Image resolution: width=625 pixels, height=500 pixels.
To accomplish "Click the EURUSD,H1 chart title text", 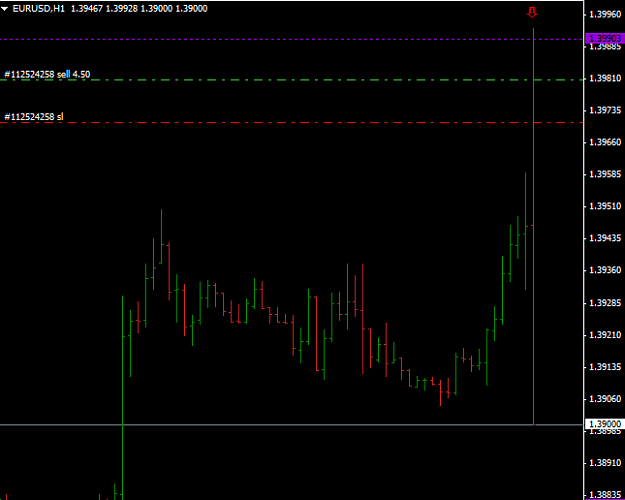I will tap(38, 9).
